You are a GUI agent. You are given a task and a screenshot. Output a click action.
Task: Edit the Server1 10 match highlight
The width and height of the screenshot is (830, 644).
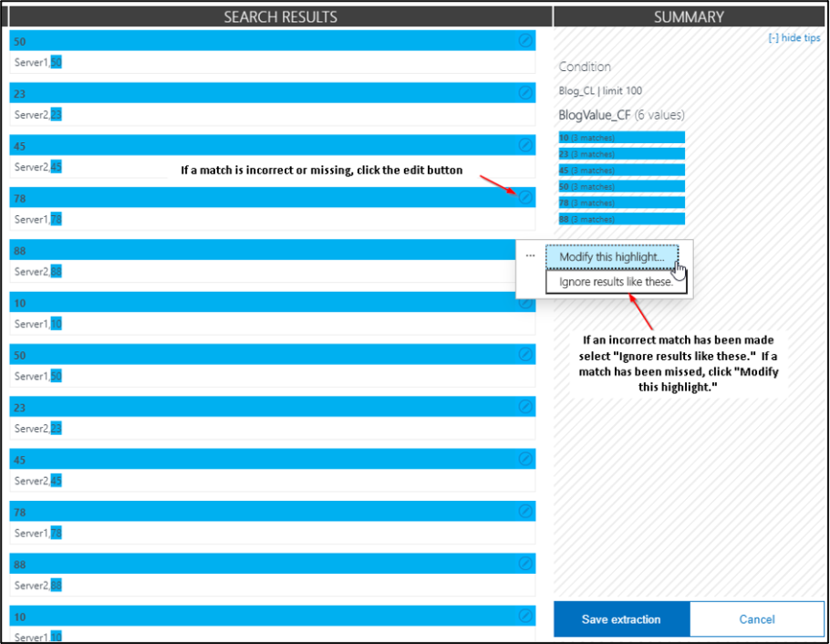click(x=525, y=303)
